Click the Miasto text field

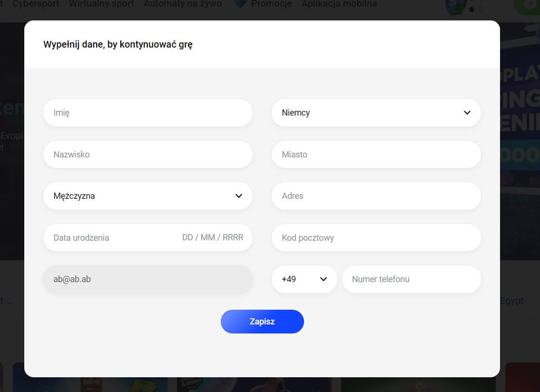point(376,155)
